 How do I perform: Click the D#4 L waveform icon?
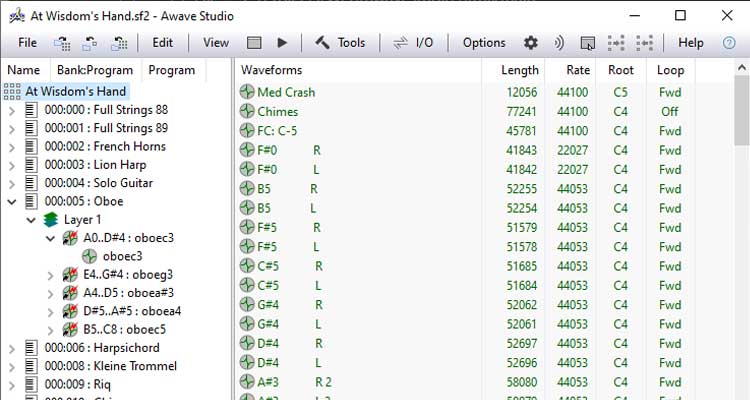247,363
